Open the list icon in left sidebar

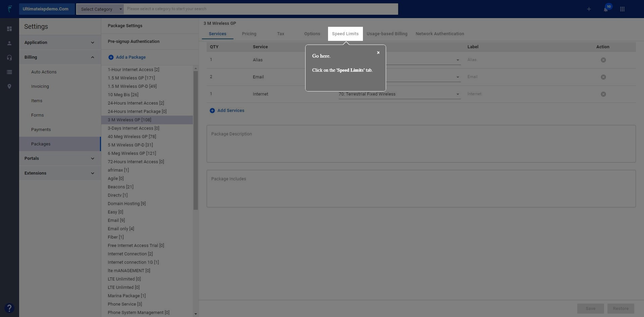pyautogui.click(x=9, y=72)
